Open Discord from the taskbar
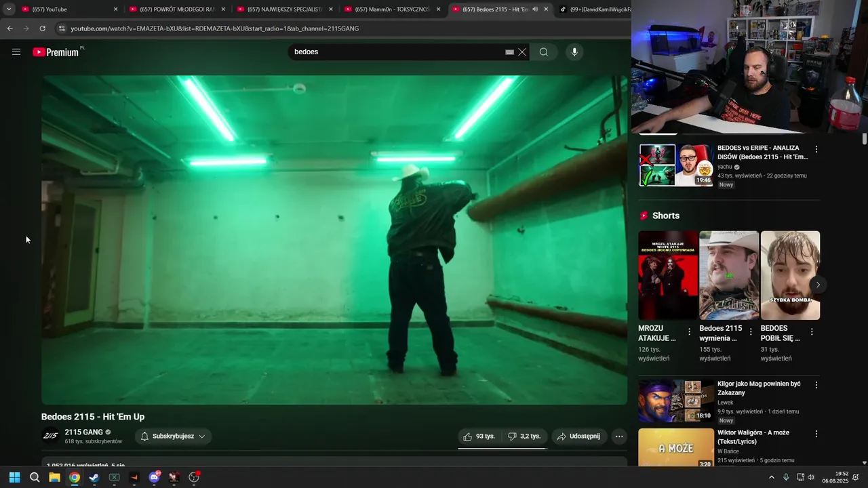Screen dimensions: 868x488 click(154, 477)
